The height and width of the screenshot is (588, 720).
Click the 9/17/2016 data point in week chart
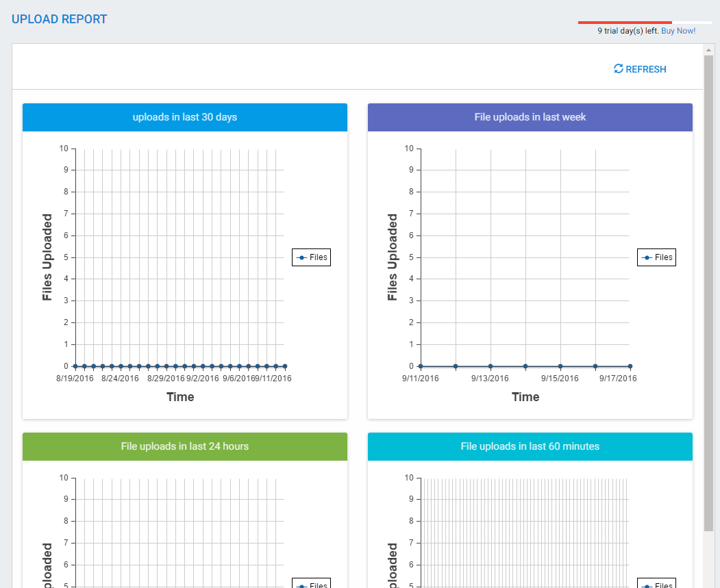pyautogui.click(x=630, y=366)
